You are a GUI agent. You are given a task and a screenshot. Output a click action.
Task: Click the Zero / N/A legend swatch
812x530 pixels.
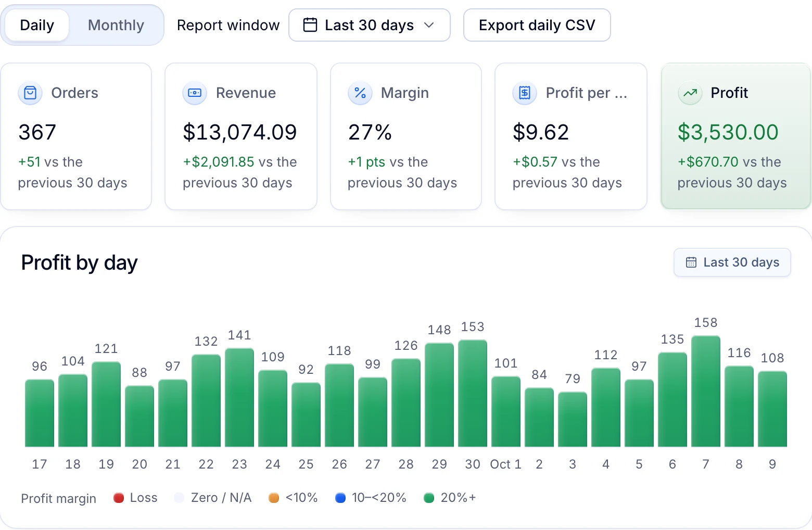(x=179, y=498)
